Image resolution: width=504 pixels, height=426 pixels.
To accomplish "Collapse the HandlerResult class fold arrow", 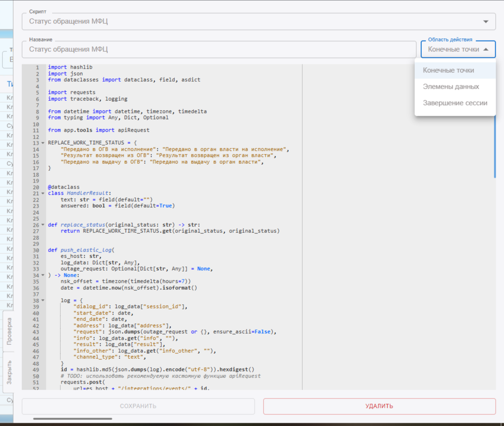I will tap(43, 193).
